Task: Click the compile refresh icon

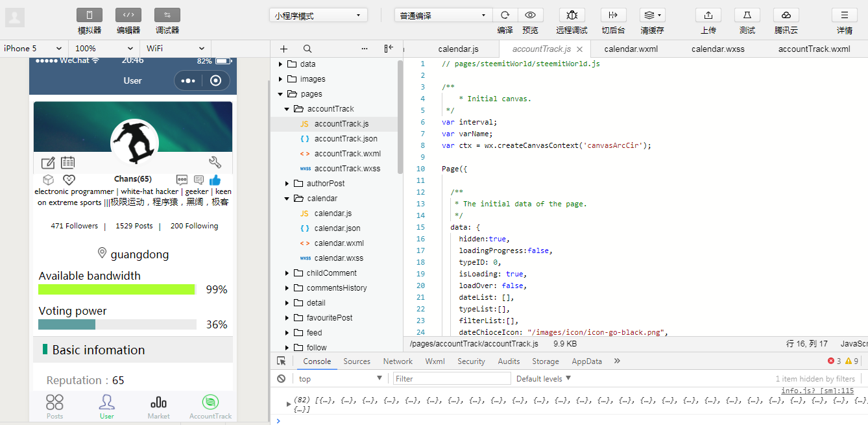Action: 505,15
